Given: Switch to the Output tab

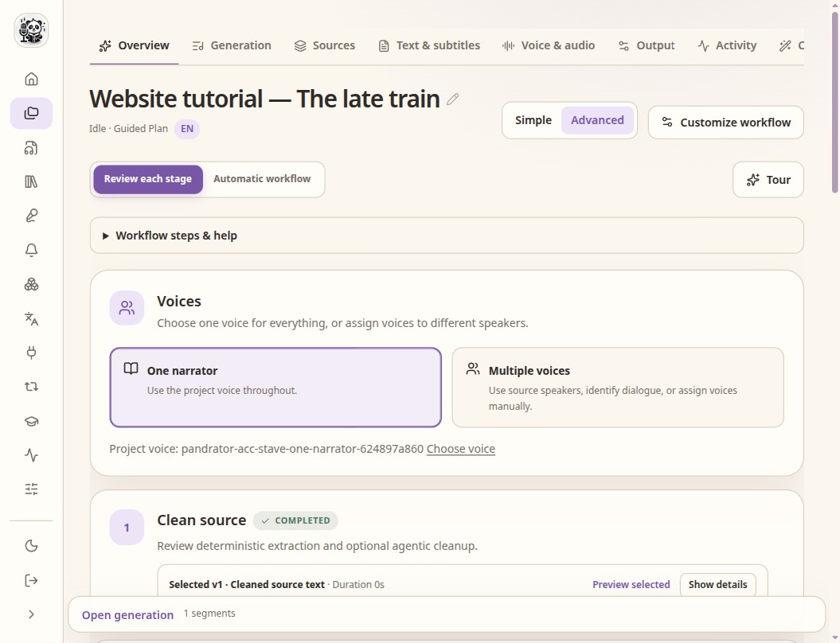Looking at the screenshot, I should point(647,46).
